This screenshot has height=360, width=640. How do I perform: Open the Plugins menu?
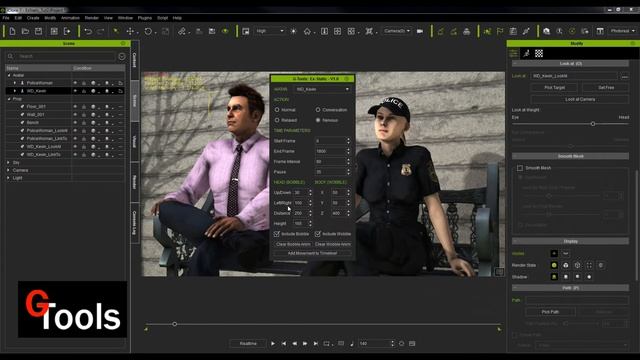click(x=145, y=18)
